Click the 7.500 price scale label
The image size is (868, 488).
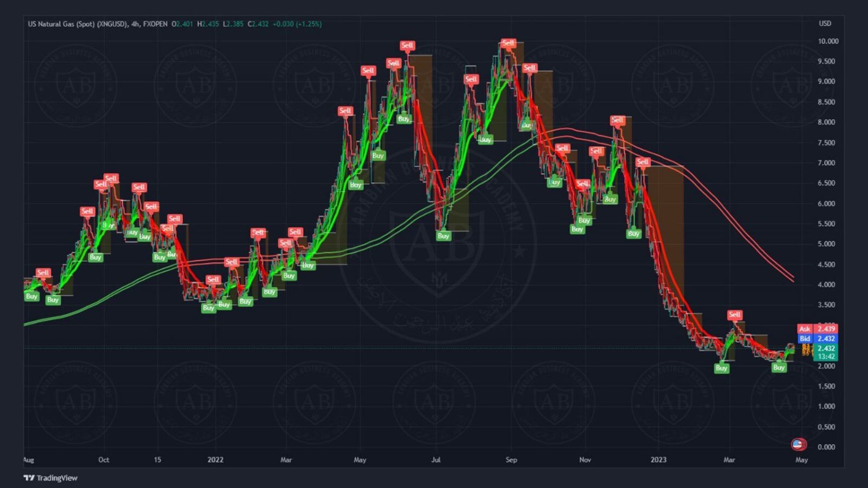click(x=826, y=142)
